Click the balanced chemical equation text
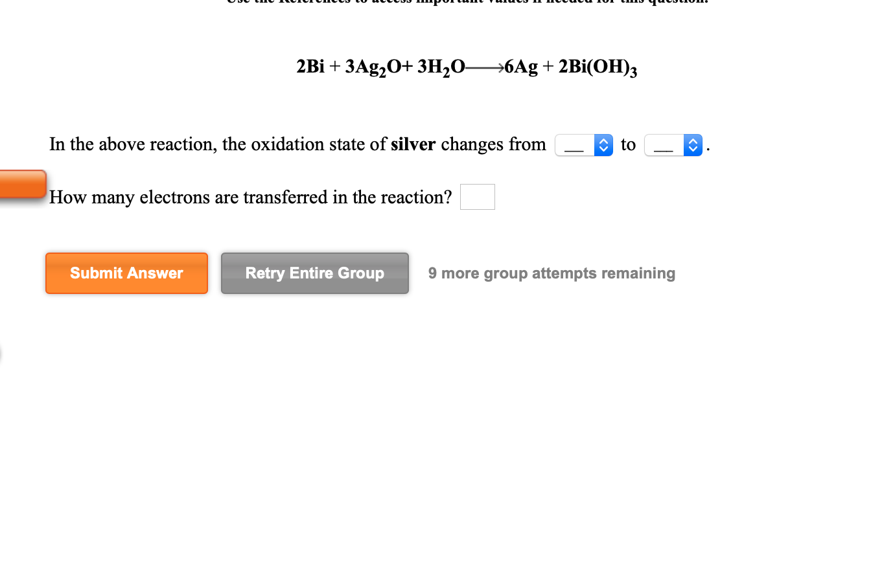This screenshot has height=588, width=871. [x=466, y=66]
